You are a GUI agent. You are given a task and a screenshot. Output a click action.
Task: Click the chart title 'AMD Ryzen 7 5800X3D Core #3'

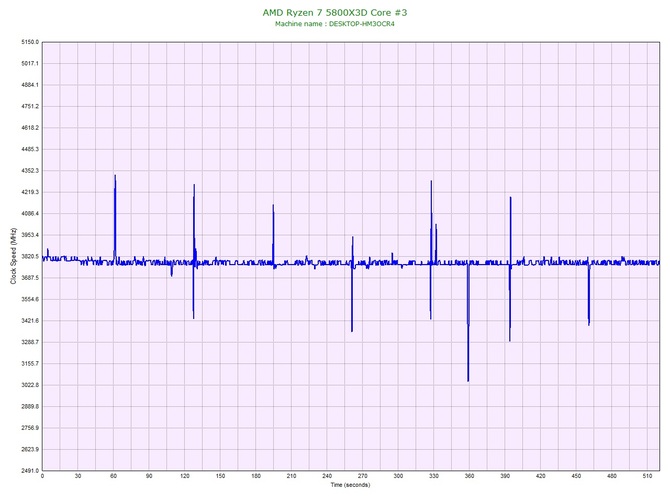[335, 12]
